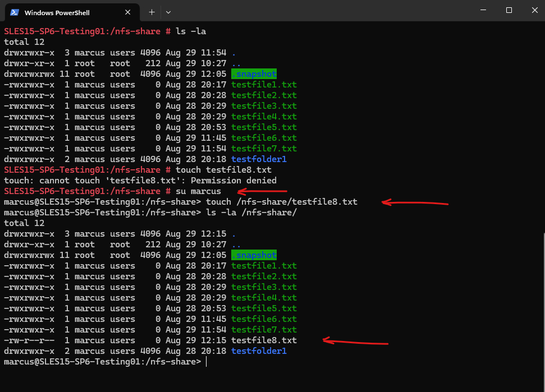Close the terminal window
The height and width of the screenshot is (392, 545).
click(x=534, y=10)
